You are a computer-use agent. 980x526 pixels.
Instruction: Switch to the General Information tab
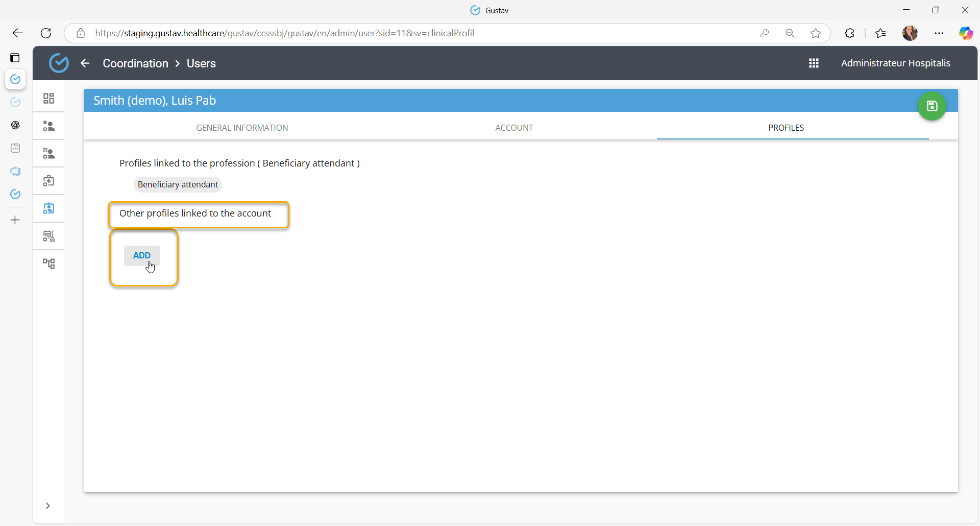click(242, 128)
